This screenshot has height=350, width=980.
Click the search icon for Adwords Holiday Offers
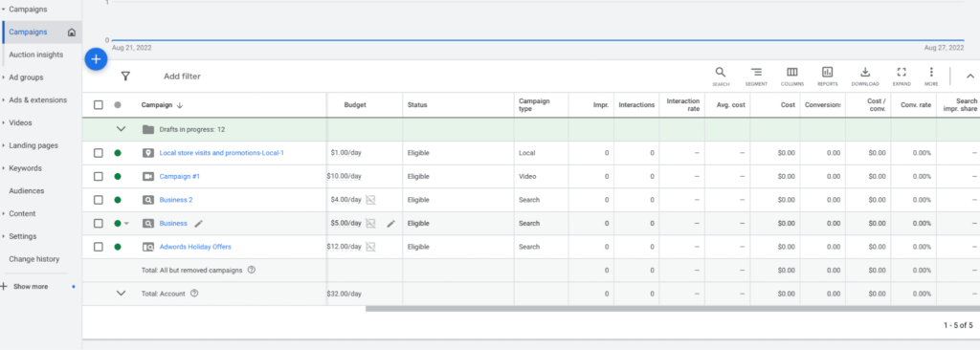(x=148, y=247)
